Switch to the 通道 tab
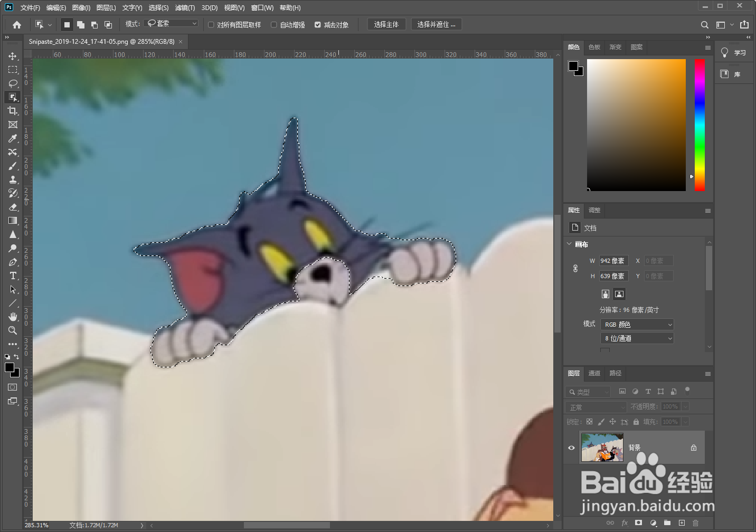756x532 pixels. pyautogui.click(x=594, y=373)
